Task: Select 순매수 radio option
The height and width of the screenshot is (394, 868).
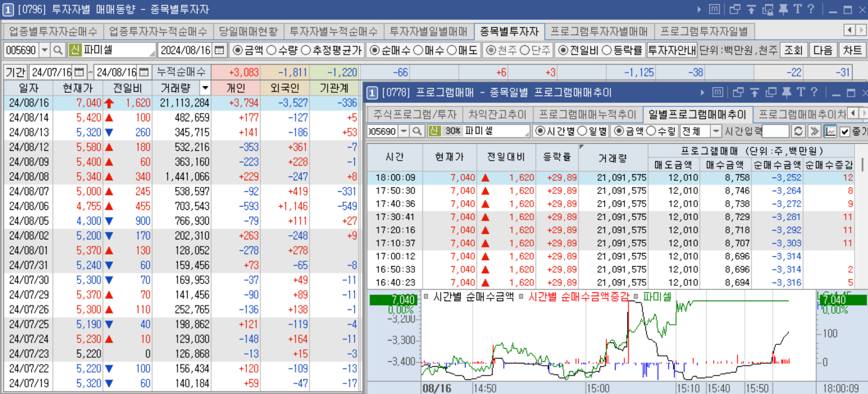Action: (x=374, y=50)
